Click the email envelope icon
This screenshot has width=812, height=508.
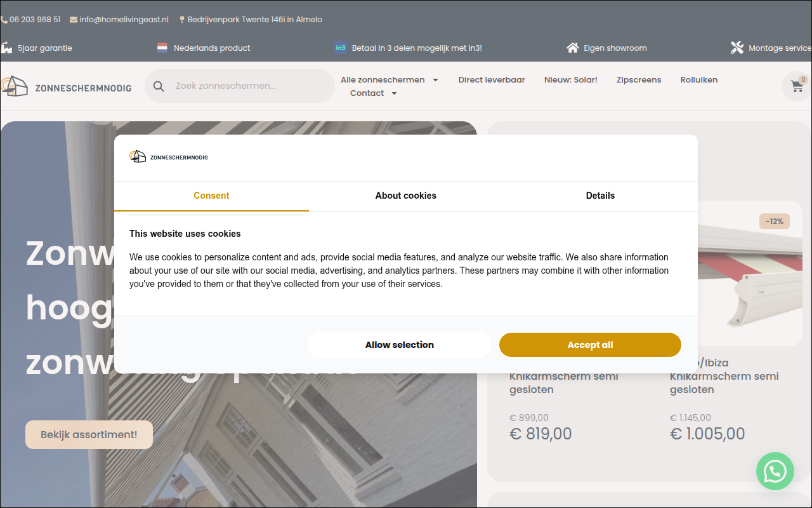pos(74,20)
